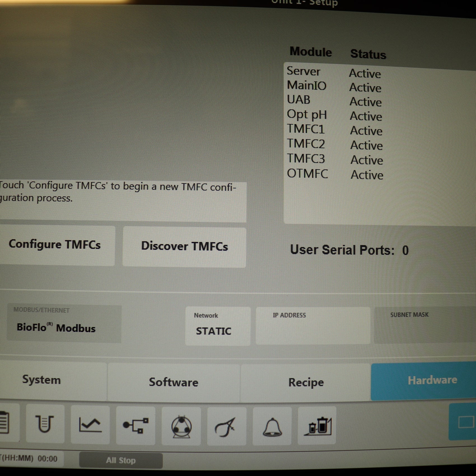The image size is (476, 476).
Task: Switch to the System tab
Action: [42, 380]
